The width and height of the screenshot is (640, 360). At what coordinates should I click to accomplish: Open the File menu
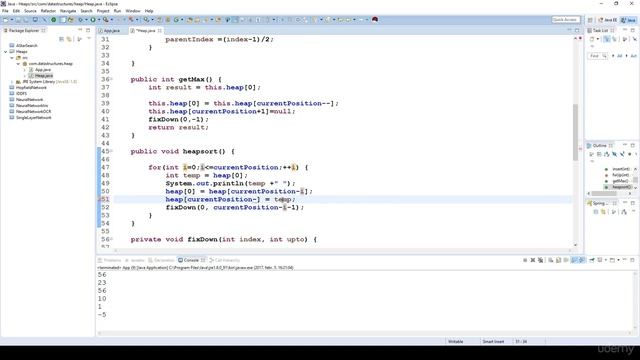point(5,11)
